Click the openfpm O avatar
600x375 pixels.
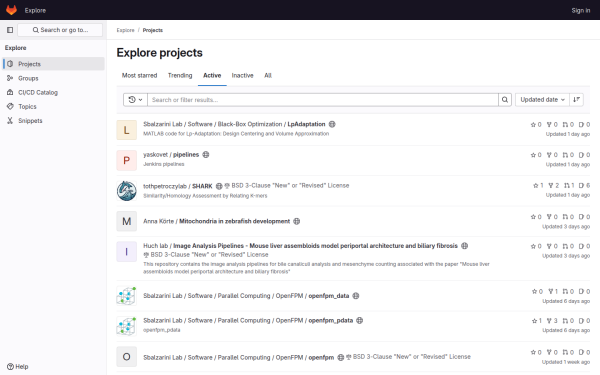tap(127, 357)
